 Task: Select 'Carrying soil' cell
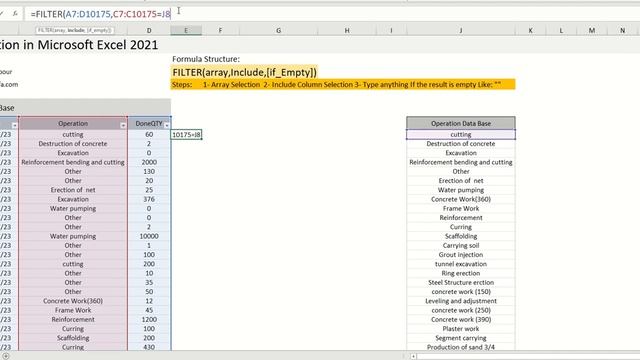[x=461, y=245]
